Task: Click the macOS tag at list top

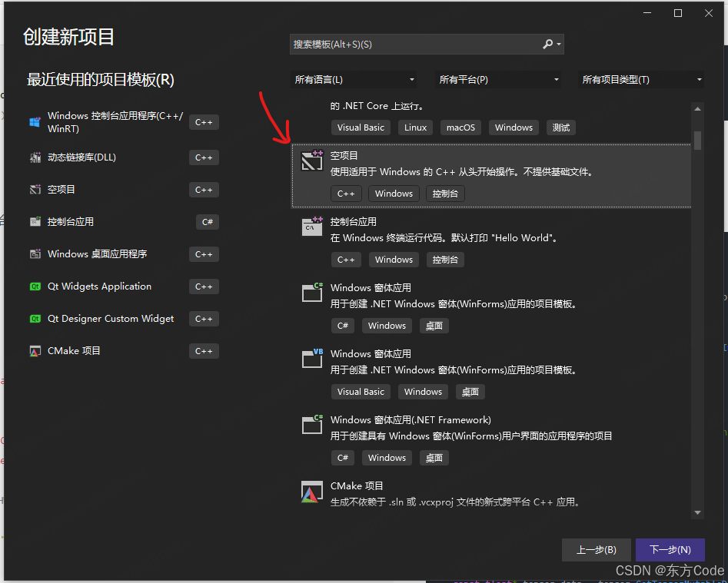Action: point(460,128)
